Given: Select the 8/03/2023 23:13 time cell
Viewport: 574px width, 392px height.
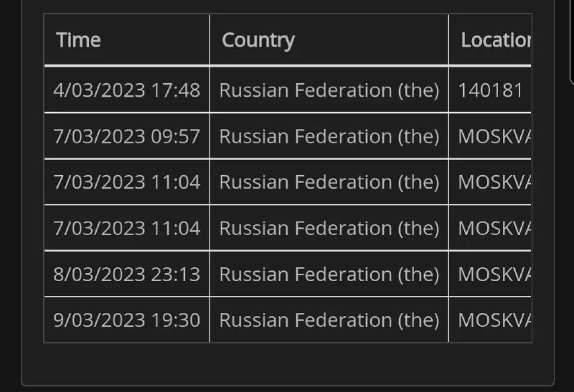Looking at the screenshot, I should point(126,274).
